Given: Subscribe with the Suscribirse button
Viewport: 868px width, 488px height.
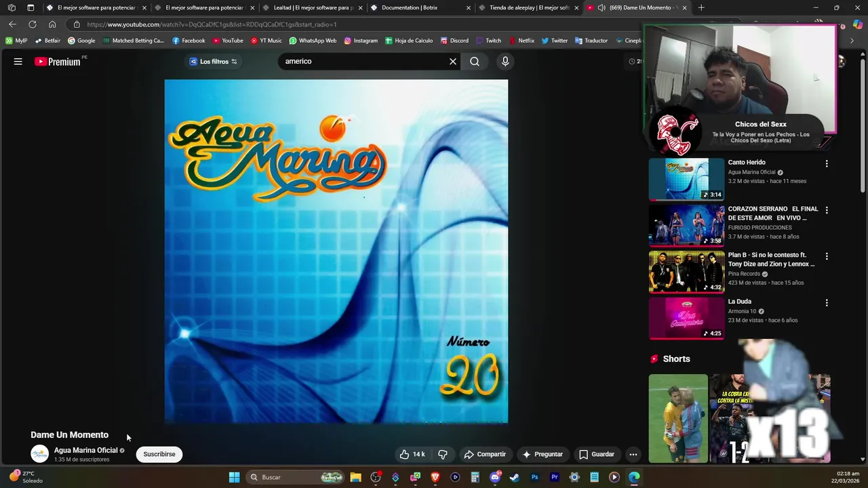Looking at the screenshot, I should pyautogui.click(x=159, y=454).
